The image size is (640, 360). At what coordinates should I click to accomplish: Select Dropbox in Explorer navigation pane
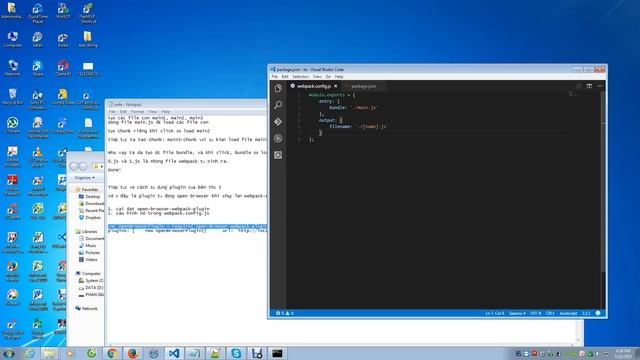point(90,218)
